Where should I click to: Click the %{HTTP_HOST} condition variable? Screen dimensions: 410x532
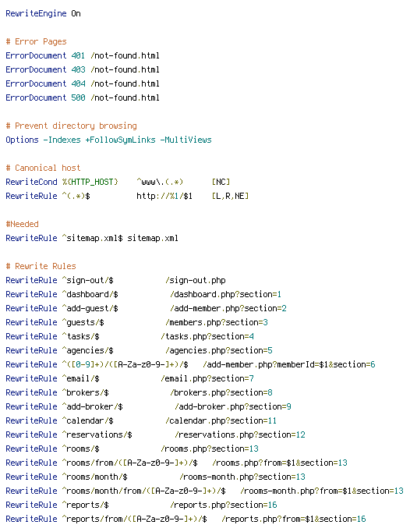tap(90, 183)
